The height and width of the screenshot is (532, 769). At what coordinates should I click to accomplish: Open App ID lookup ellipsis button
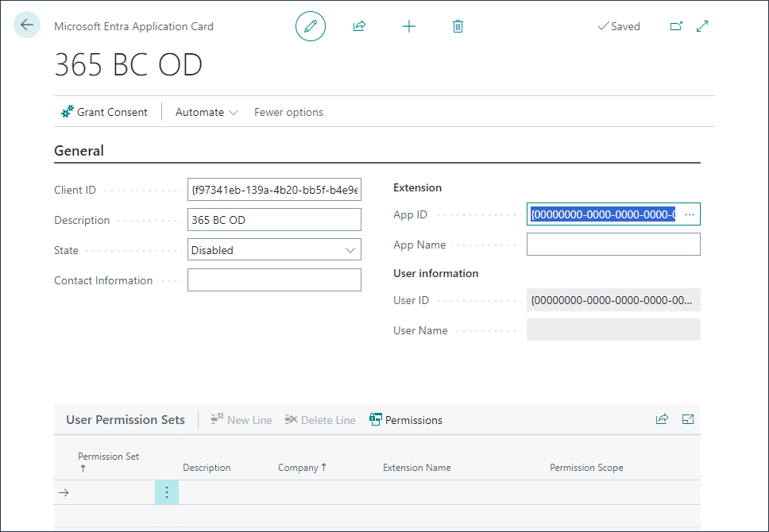coord(690,214)
